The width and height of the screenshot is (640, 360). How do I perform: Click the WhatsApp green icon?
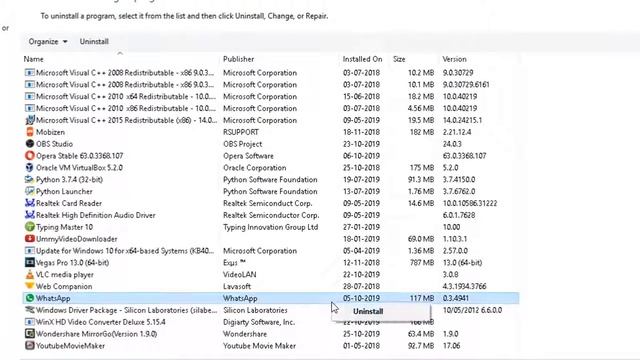click(x=29, y=298)
